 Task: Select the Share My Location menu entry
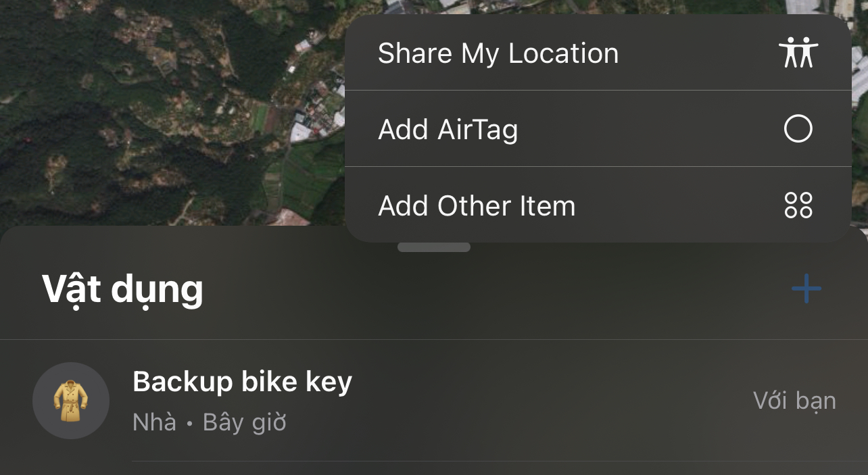498,53
